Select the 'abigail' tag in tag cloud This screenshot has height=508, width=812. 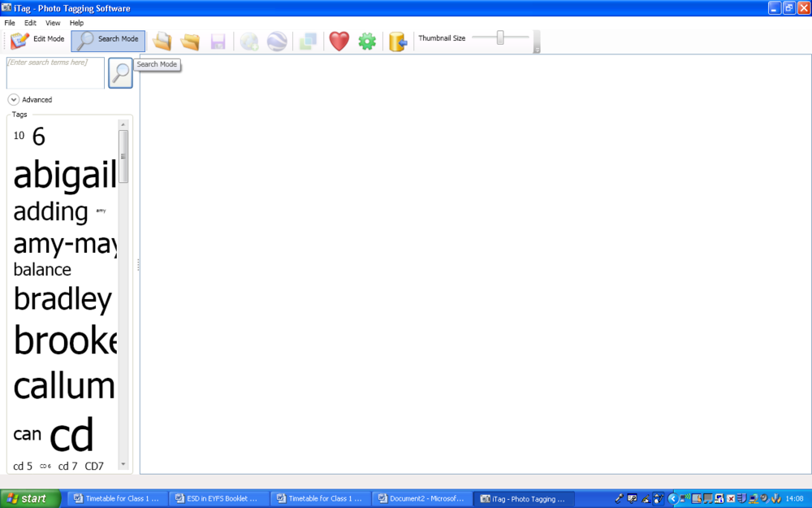click(x=65, y=175)
